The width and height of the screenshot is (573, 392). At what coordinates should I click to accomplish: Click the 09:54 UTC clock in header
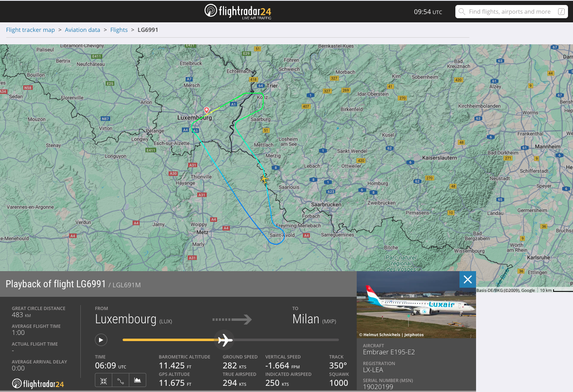tap(428, 12)
